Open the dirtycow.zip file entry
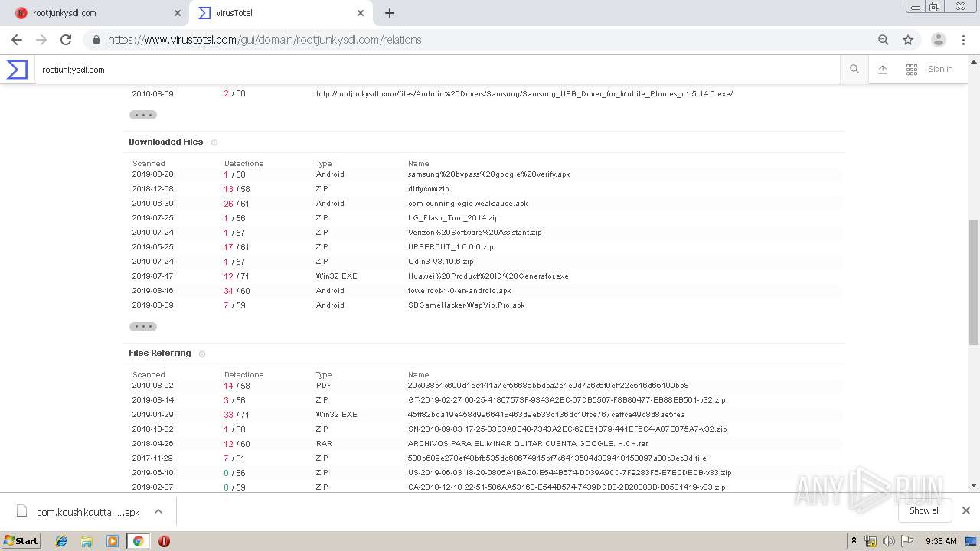Viewport: 980px width, 551px height. (428, 189)
